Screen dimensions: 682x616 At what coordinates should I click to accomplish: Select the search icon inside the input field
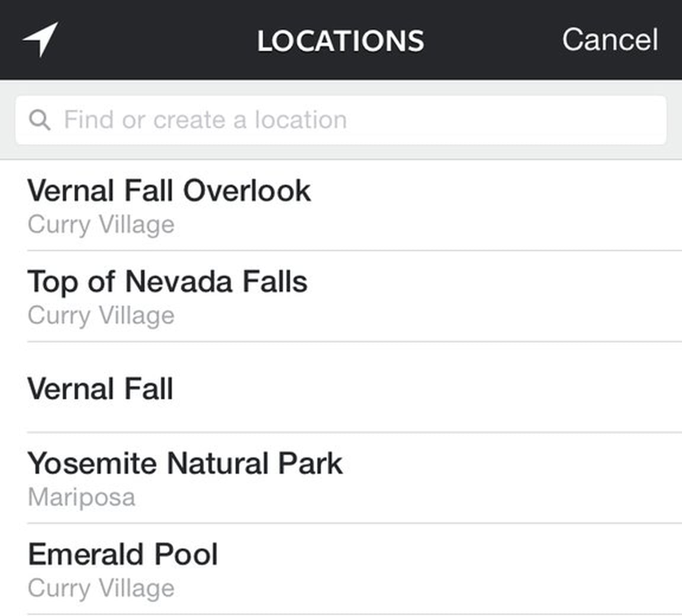pyautogui.click(x=39, y=119)
